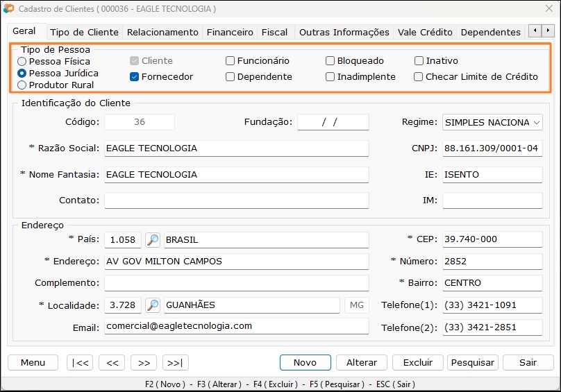Go to previous record with << button
This screenshot has height=392, width=561.
point(112,363)
